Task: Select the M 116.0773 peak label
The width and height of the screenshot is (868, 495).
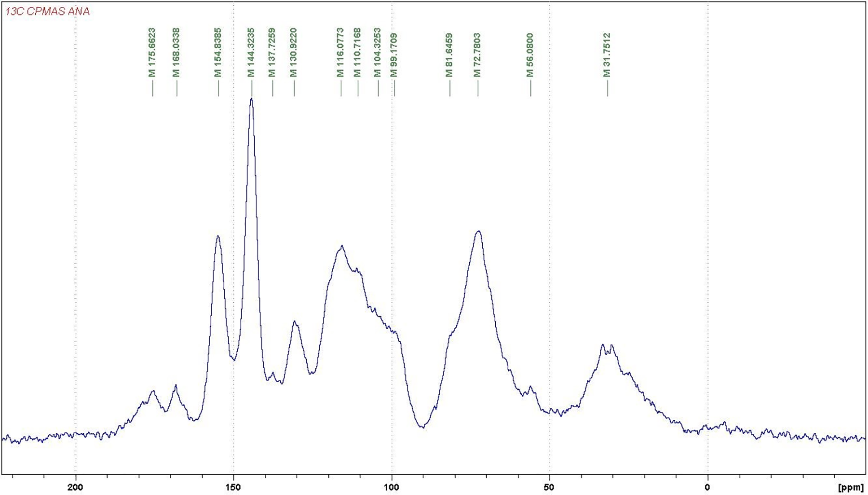Action: click(x=340, y=53)
